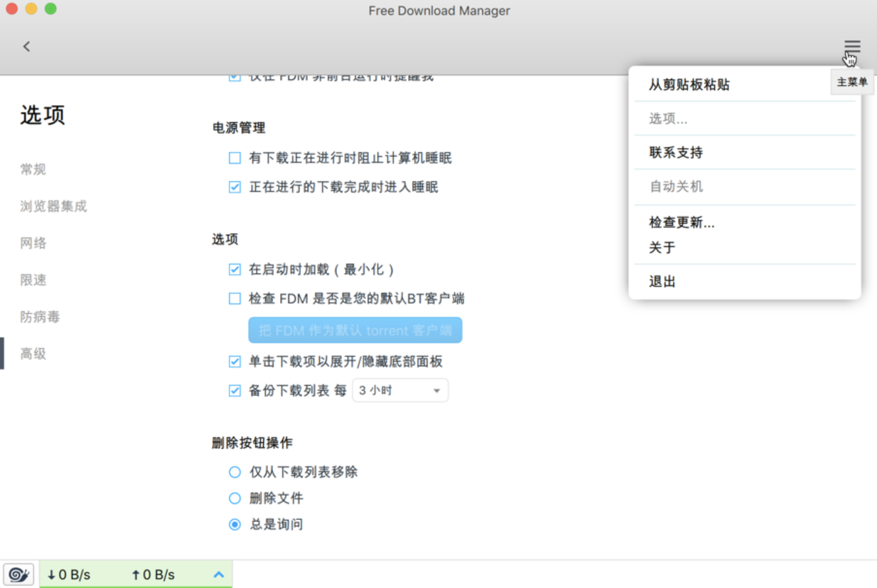
Task: Click the green macOS zoom window button
Action: (50, 9)
